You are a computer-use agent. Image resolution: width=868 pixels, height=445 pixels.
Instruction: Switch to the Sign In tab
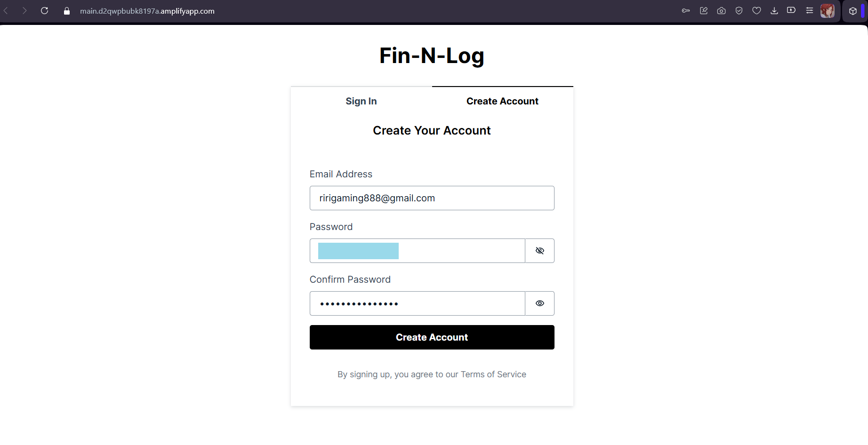tap(361, 101)
